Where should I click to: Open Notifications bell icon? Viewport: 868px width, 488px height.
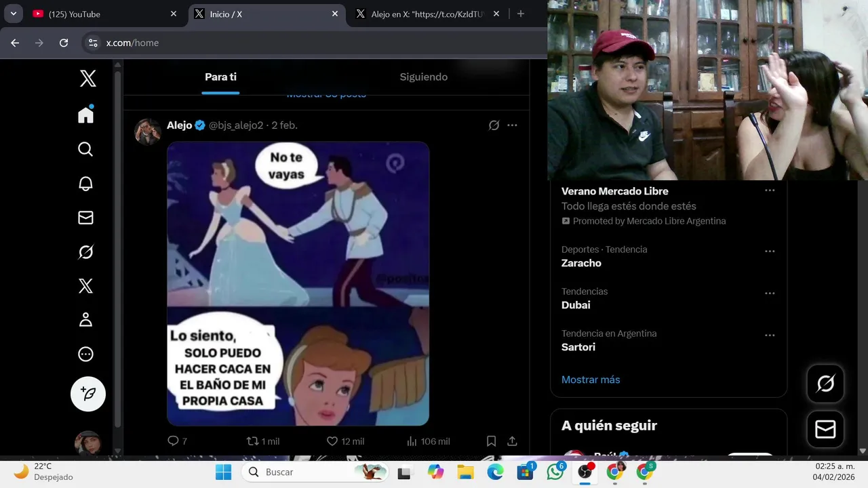[85, 183]
